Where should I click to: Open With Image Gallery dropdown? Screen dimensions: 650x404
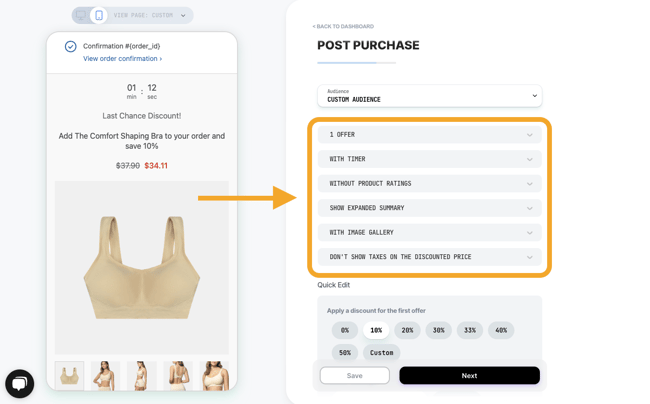click(x=429, y=232)
